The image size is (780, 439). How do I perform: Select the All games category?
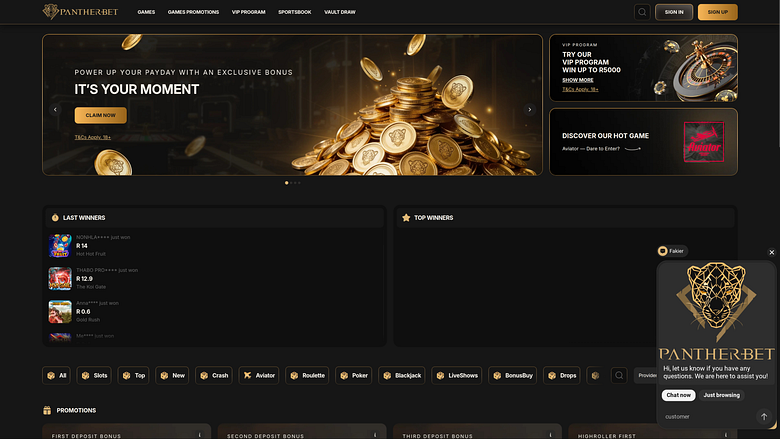pyautogui.click(x=56, y=375)
